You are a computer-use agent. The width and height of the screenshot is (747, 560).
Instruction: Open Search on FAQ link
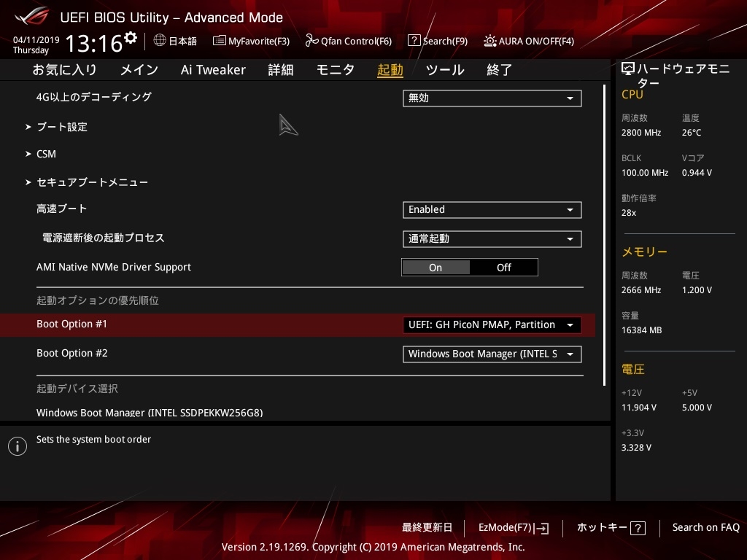(x=706, y=528)
